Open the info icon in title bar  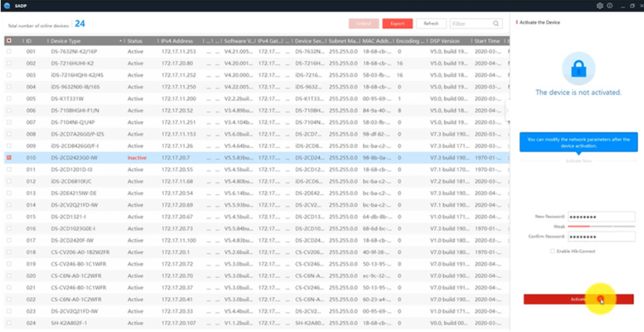coord(610,6)
